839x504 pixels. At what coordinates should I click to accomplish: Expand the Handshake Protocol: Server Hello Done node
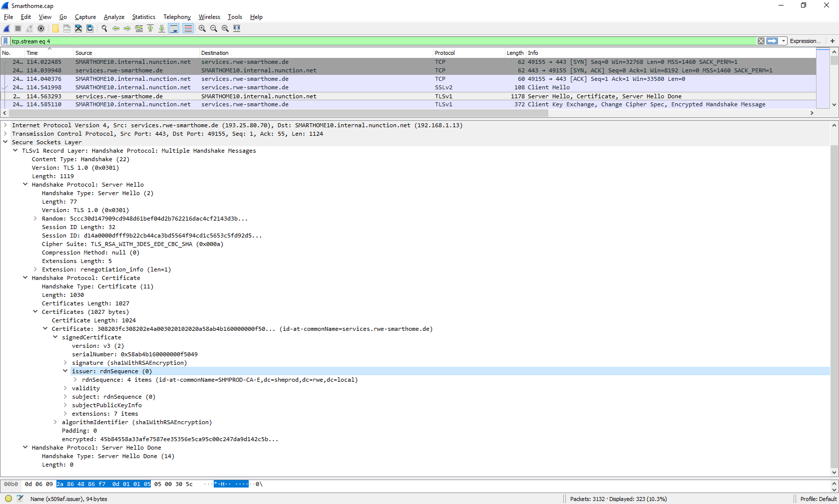coord(25,448)
